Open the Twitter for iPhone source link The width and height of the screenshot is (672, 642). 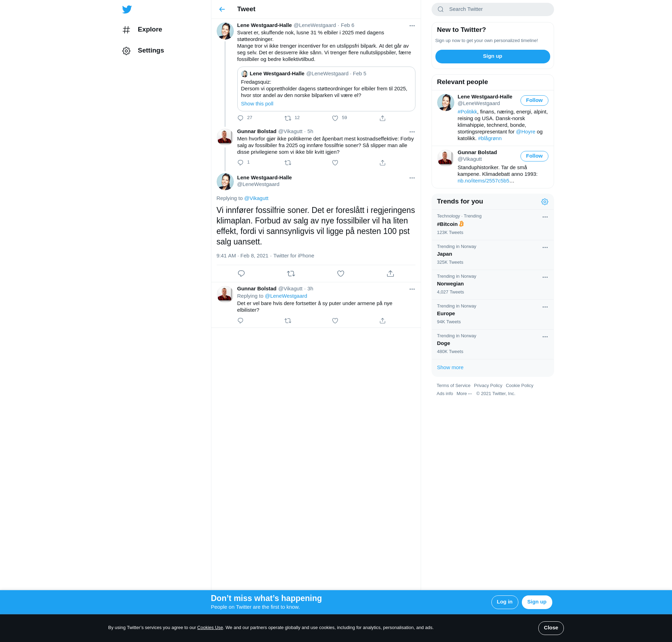click(x=294, y=256)
